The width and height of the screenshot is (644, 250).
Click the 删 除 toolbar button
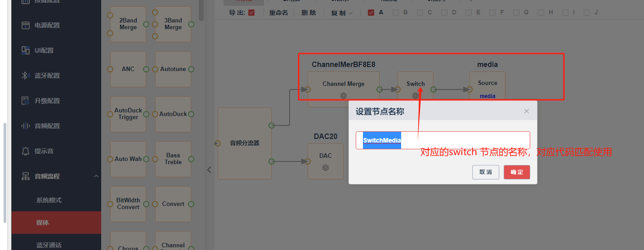309,13
